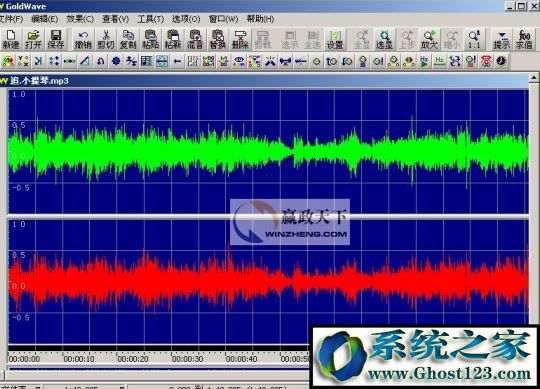Click the 撤销 (Undo) toolbar button

83,39
